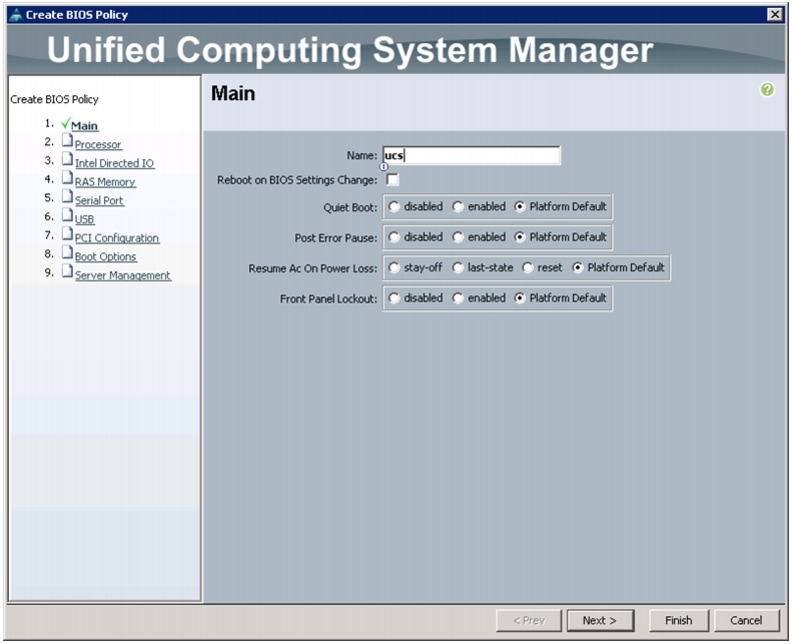Click the Boot Options page icon
The height and width of the screenshot is (644, 793).
click(x=67, y=252)
